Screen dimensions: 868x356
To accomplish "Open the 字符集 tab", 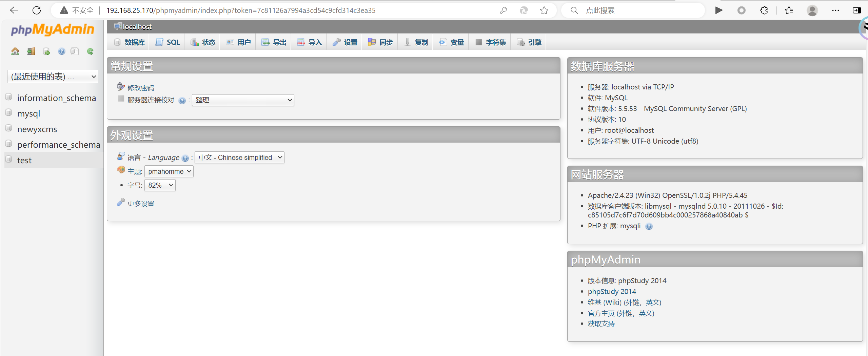I will (490, 42).
